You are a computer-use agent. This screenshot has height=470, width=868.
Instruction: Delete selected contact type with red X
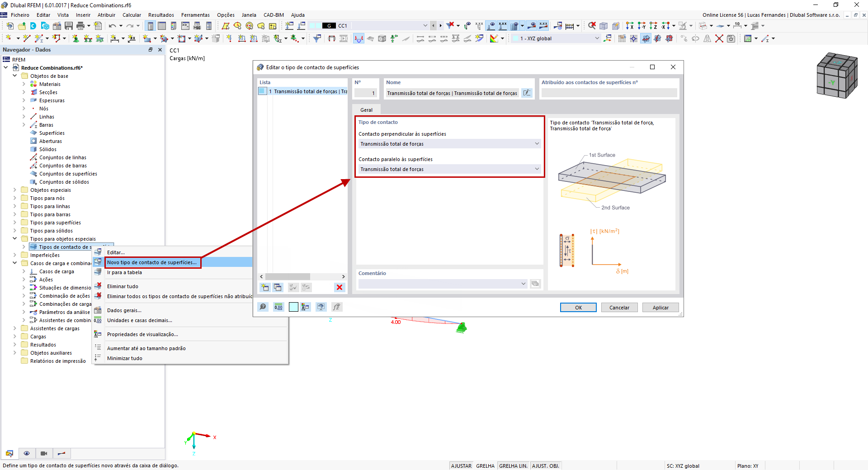tap(340, 287)
